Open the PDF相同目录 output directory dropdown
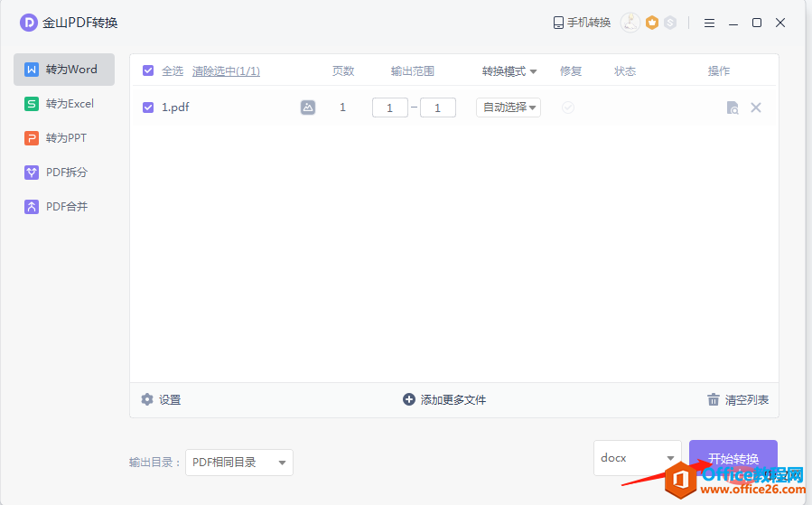 click(239, 462)
